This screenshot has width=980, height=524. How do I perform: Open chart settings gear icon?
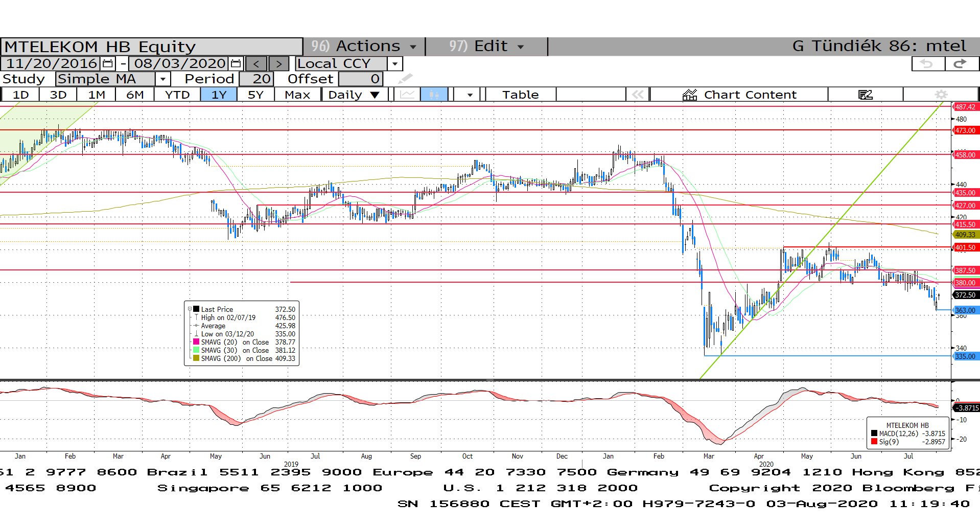(x=941, y=95)
